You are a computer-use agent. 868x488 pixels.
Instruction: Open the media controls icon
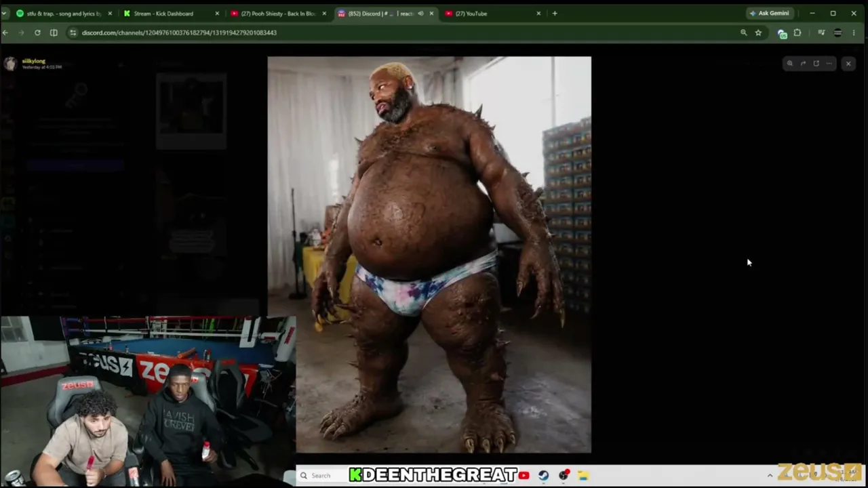tap(821, 33)
